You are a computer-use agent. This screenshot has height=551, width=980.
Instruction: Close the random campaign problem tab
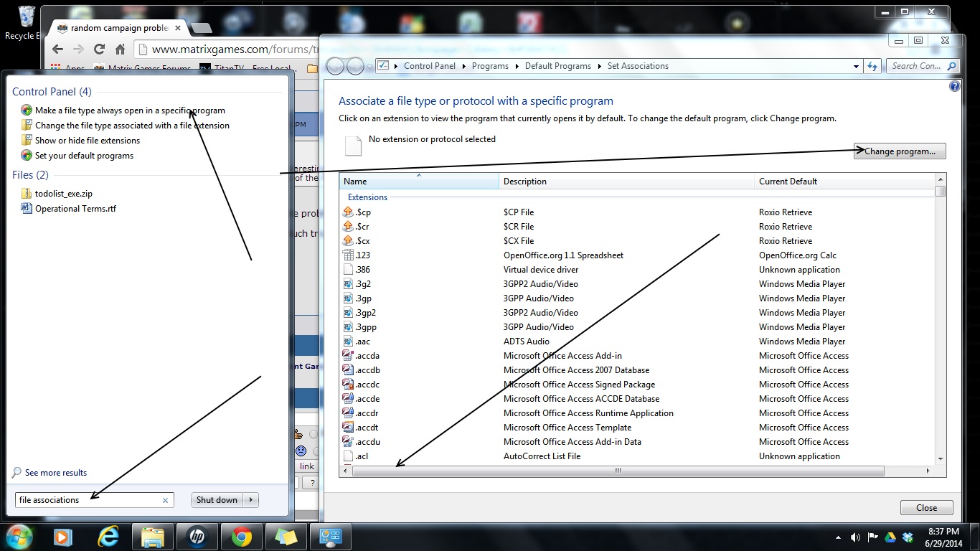point(178,28)
